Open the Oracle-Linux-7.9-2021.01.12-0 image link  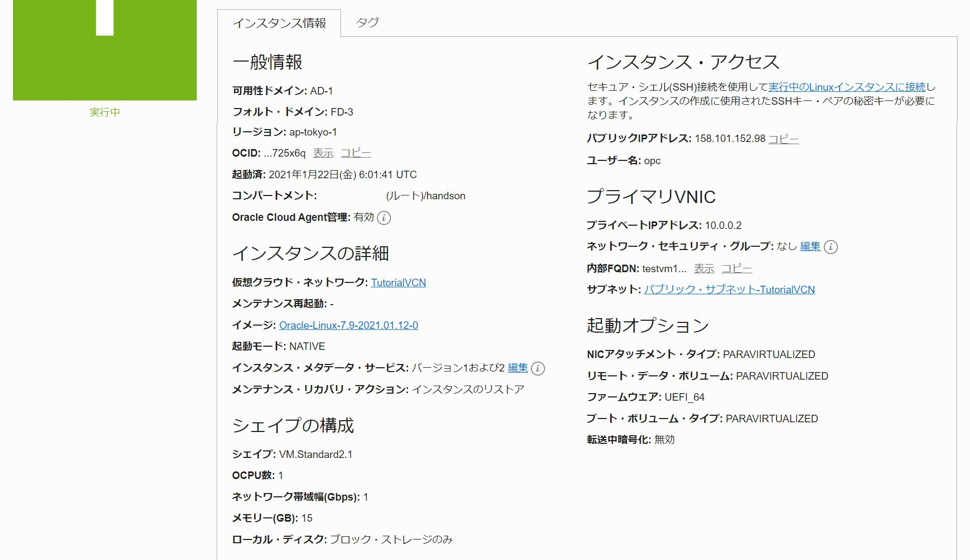click(x=349, y=325)
